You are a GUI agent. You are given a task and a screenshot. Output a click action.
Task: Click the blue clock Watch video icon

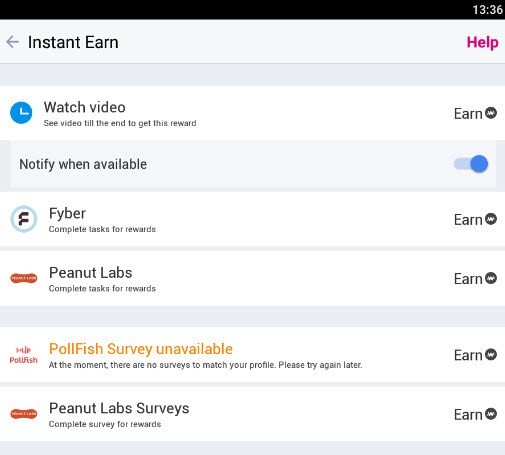click(21, 113)
